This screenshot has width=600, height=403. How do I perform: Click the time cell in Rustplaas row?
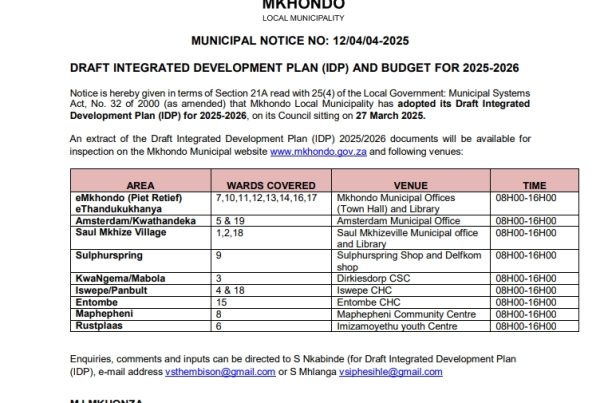point(535,326)
